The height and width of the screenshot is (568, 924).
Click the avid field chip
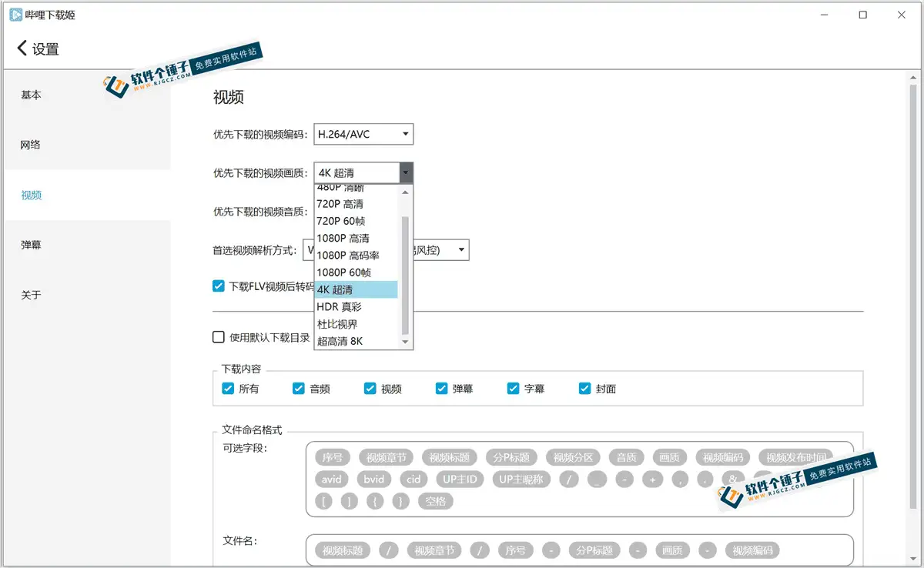pos(332,479)
